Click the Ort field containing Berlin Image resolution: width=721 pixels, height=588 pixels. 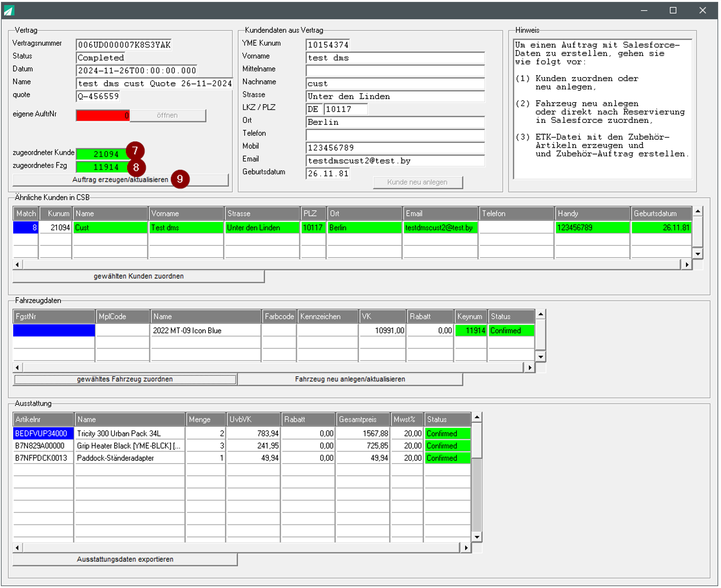pos(395,122)
